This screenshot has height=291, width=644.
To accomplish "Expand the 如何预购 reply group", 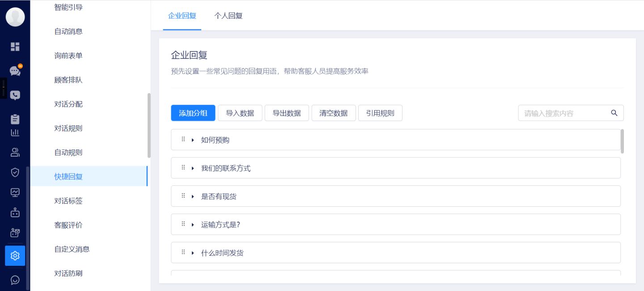I will coord(193,140).
